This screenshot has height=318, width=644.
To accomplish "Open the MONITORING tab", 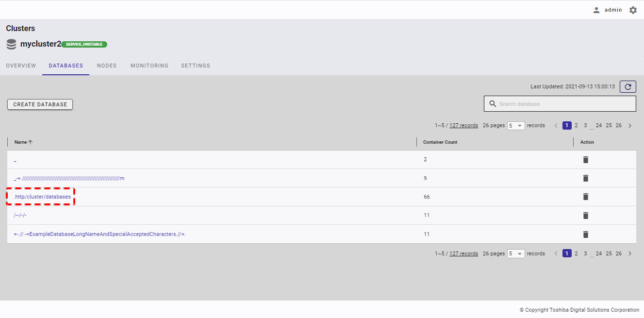I will (149, 66).
